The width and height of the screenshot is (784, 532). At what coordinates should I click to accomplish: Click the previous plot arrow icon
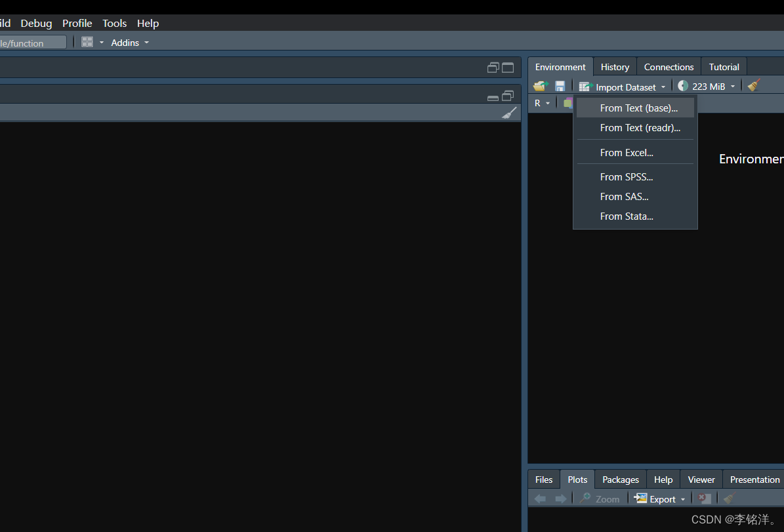point(541,499)
